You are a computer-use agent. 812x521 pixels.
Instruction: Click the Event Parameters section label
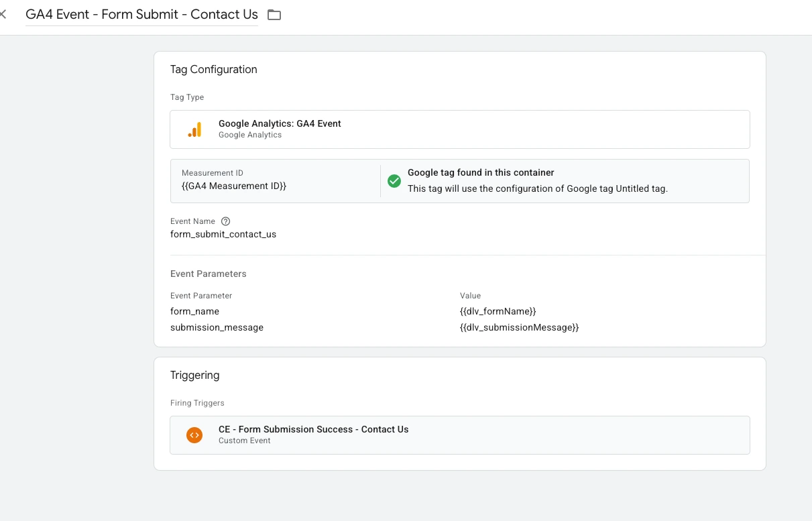tap(209, 274)
